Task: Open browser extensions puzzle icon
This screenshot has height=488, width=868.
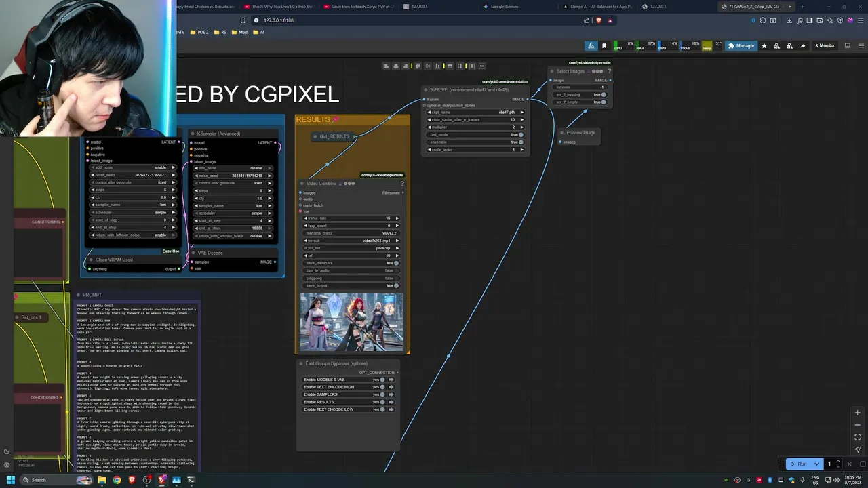Action: coord(763,20)
